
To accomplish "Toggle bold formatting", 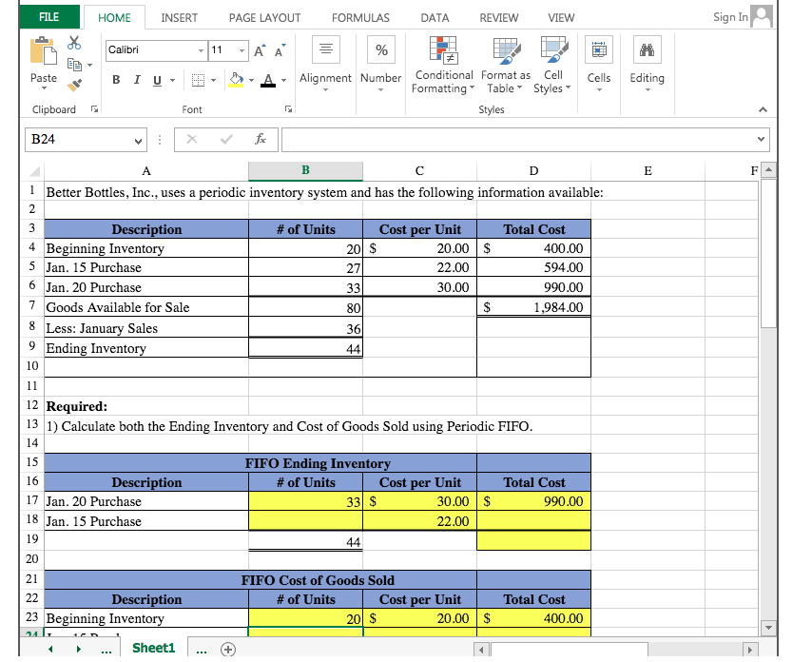I will pyautogui.click(x=116, y=80).
